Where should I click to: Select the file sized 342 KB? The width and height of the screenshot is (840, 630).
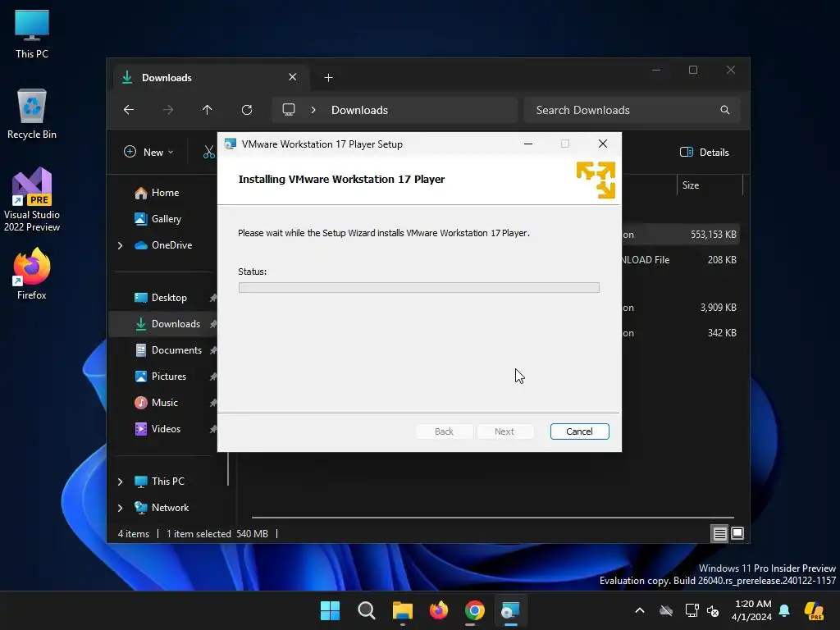pos(680,333)
